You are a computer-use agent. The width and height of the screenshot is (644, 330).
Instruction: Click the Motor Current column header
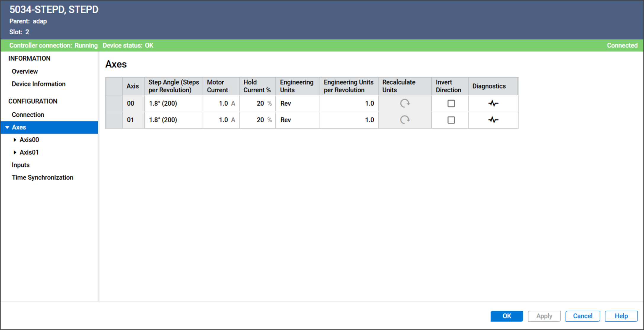[221, 86]
